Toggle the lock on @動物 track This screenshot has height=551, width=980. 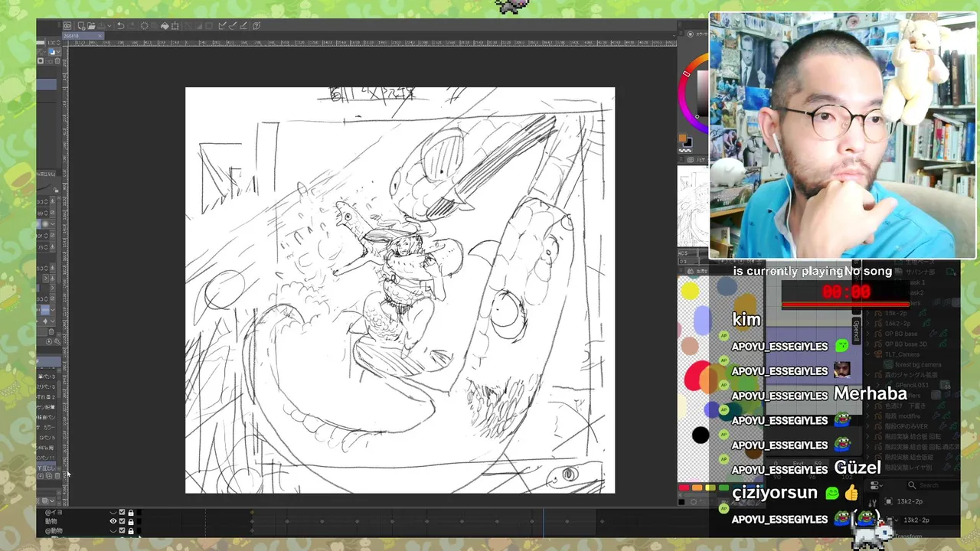tap(131, 531)
